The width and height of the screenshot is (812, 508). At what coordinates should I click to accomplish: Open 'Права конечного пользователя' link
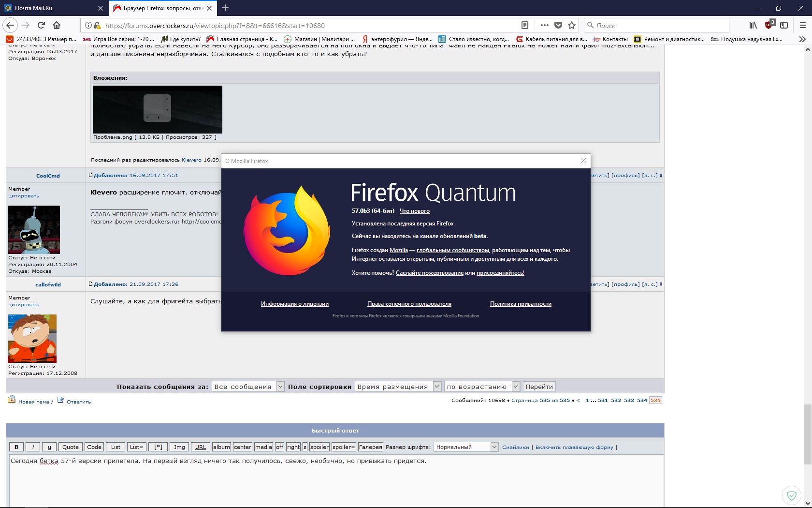(x=409, y=304)
